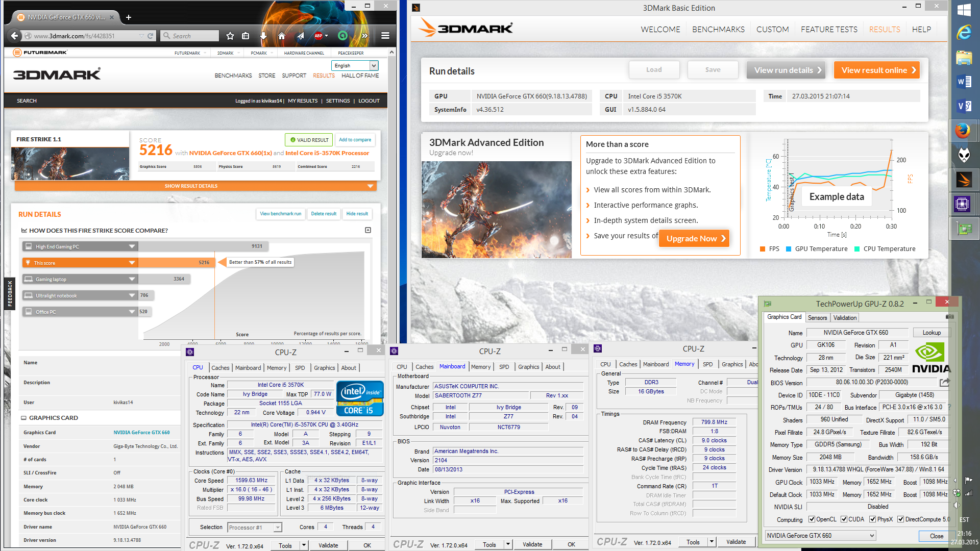Viewport: 980px width, 551px height.
Task: Reload the 3dmark.com page
Action: click(150, 36)
